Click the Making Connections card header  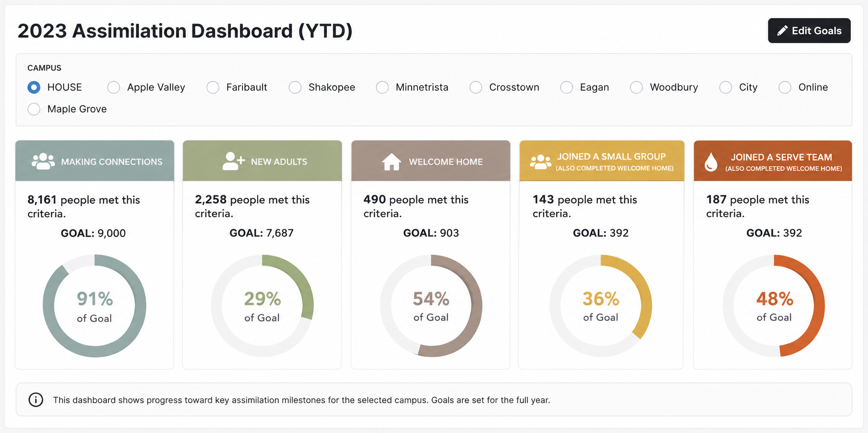tap(95, 161)
